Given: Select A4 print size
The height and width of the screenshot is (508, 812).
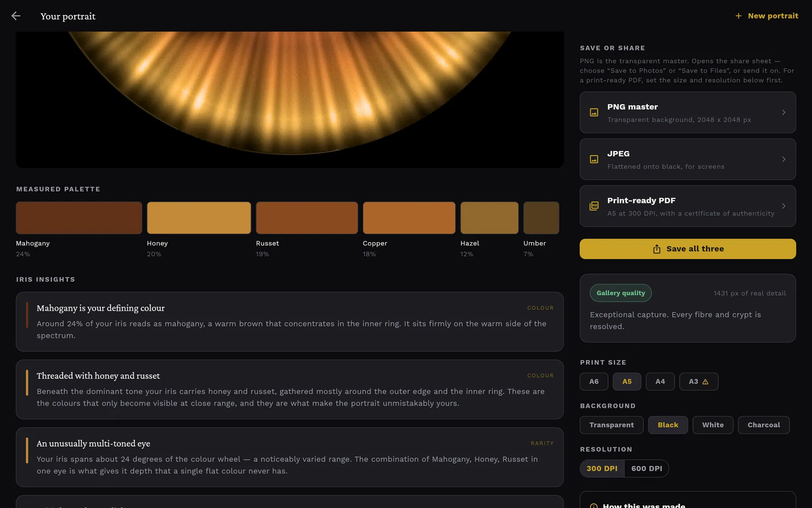Looking at the screenshot, I should pos(660,381).
